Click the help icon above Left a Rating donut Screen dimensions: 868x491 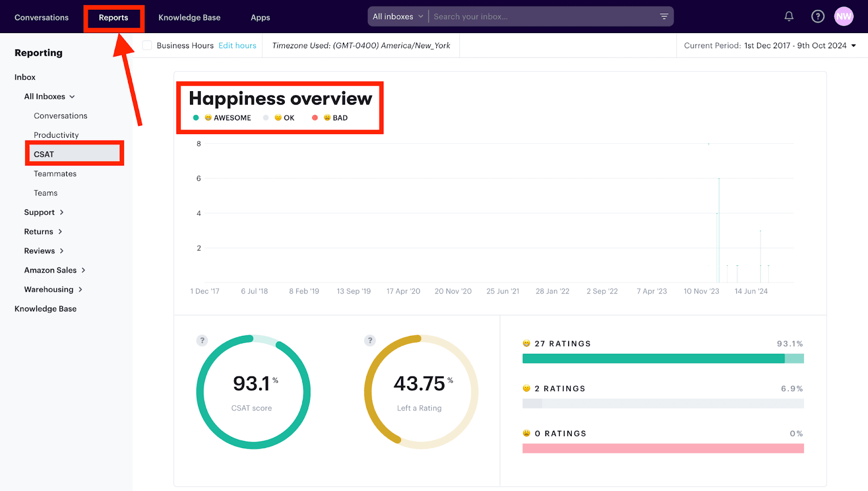369,340
